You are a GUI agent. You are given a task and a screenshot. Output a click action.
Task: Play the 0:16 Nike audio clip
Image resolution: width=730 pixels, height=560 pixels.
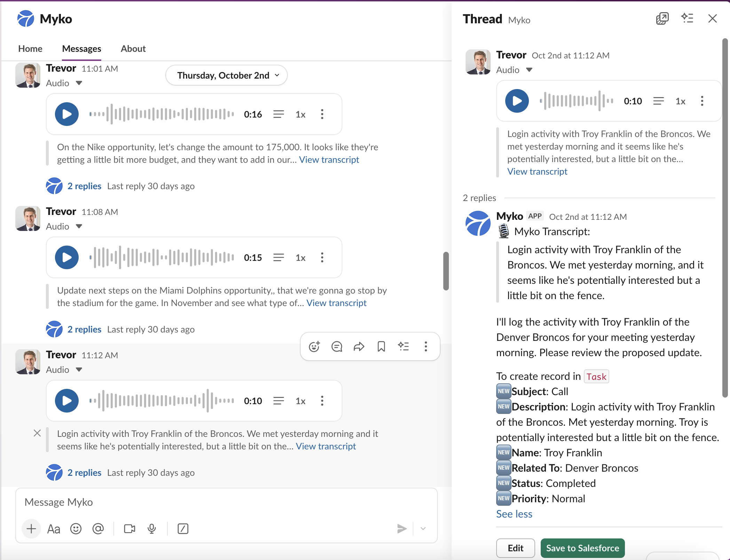(x=66, y=114)
